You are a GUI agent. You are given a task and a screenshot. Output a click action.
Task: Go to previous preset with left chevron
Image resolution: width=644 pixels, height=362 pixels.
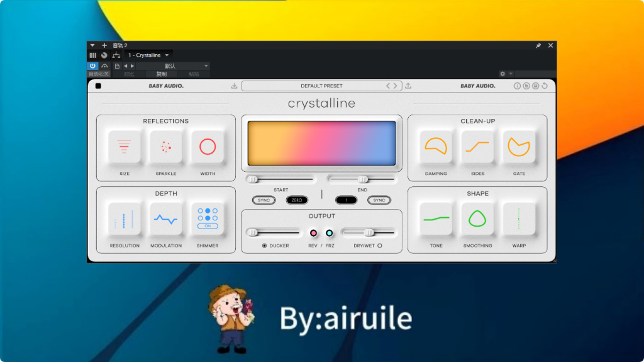click(387, 86)
